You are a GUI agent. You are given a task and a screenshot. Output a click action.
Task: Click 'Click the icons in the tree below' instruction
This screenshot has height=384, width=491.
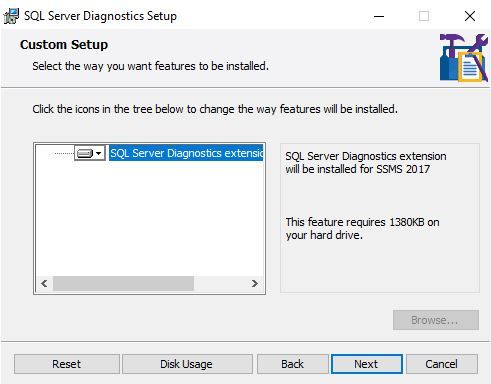[x=215, y=109]
